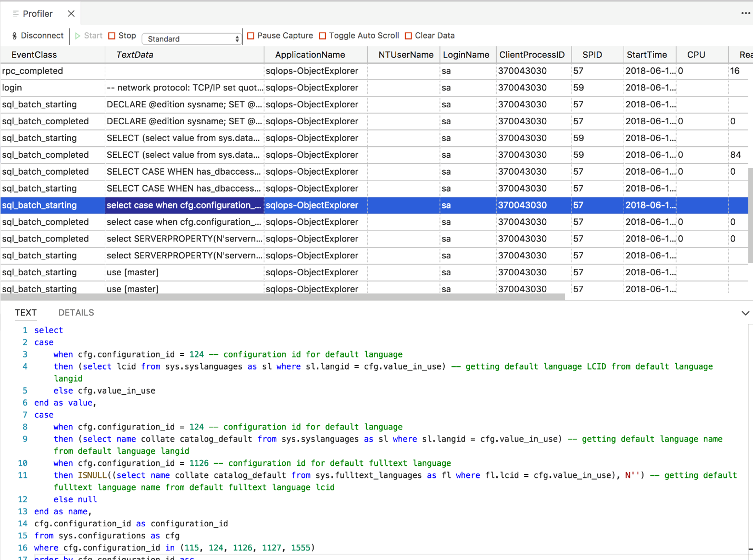This screenshot has height=560, width=753.
Task: Switch to the DETAILS tab
Action: coord(76,312)
